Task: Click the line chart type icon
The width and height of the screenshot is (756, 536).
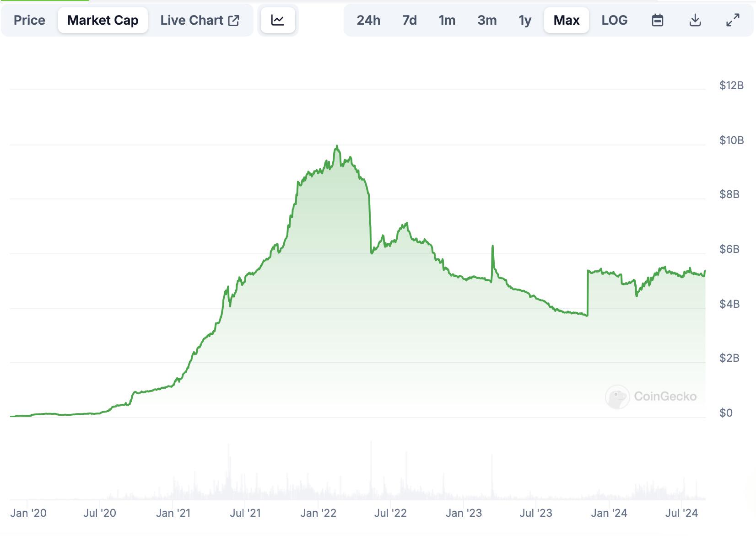Action: [x=278, y=20]
